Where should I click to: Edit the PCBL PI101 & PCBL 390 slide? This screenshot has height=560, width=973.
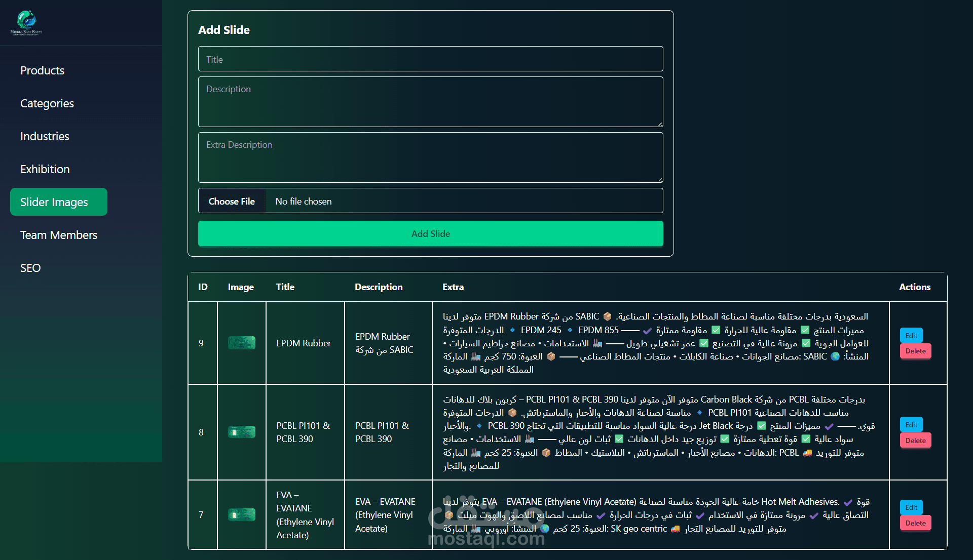tap(911, 425)
